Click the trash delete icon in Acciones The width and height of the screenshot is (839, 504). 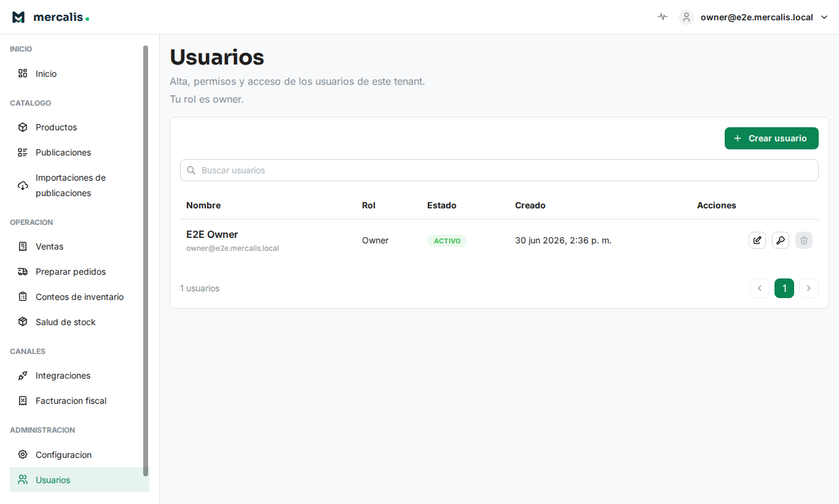(x=804, y=240)
